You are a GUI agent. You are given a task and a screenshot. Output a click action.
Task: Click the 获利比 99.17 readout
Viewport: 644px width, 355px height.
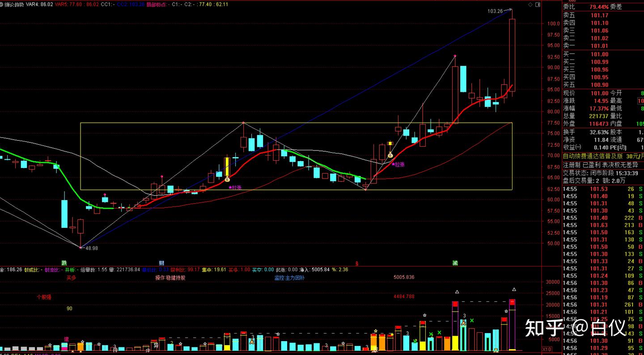click(x=185, y=269)
